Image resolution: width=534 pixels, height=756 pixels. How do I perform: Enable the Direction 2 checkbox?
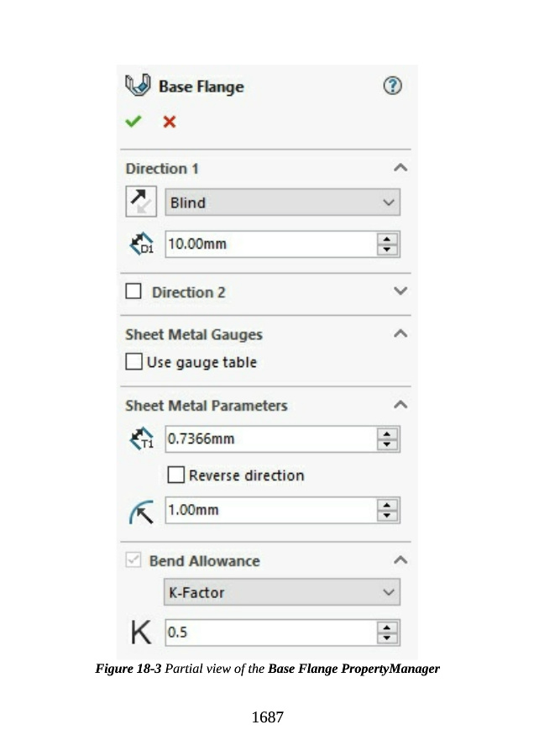pos(133,292)
